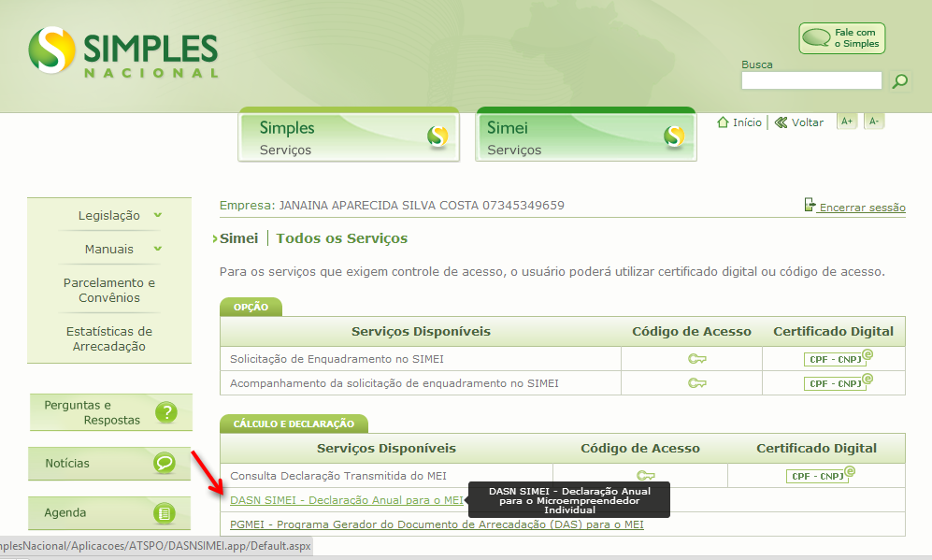Open Legislação sidebar item

coord(108,215)
